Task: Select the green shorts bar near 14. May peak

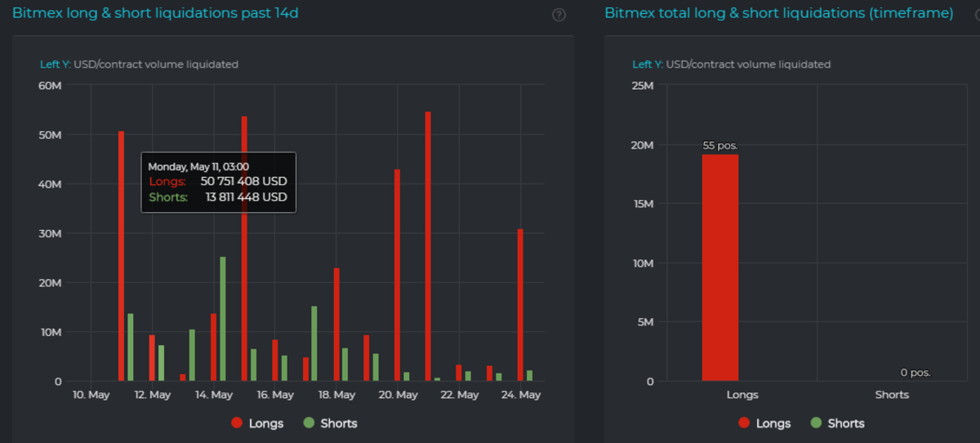Action: point(223,319)
